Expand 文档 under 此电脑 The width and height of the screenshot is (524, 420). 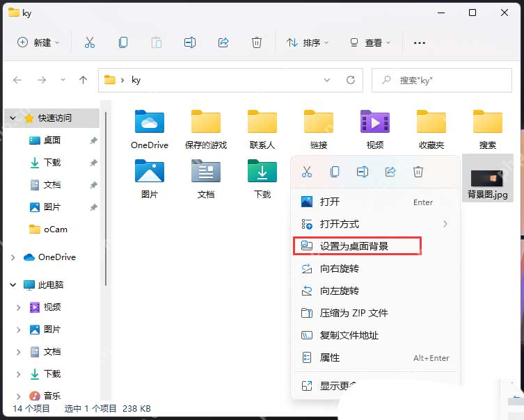(x=18, y=352)
